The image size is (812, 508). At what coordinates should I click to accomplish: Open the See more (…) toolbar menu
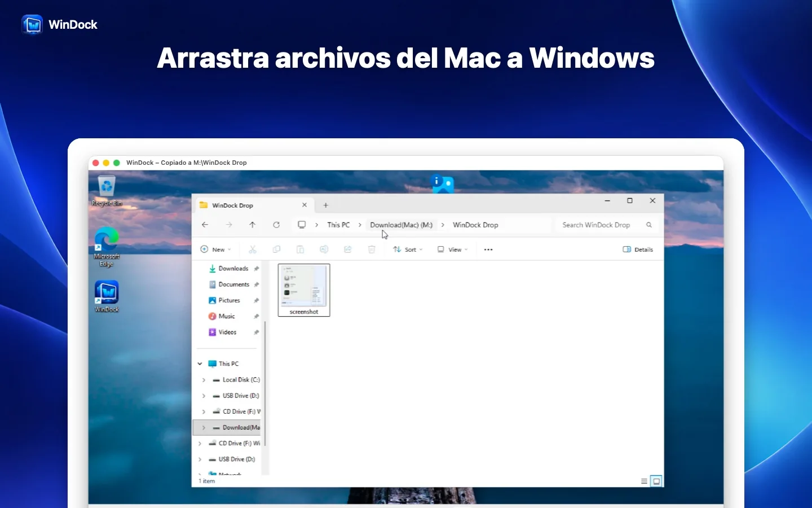(488, 249)
